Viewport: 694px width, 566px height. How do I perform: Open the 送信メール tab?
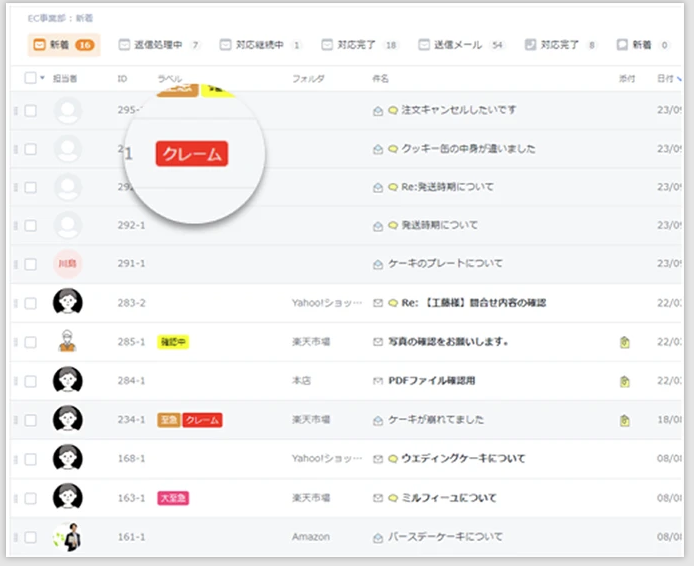462,45
